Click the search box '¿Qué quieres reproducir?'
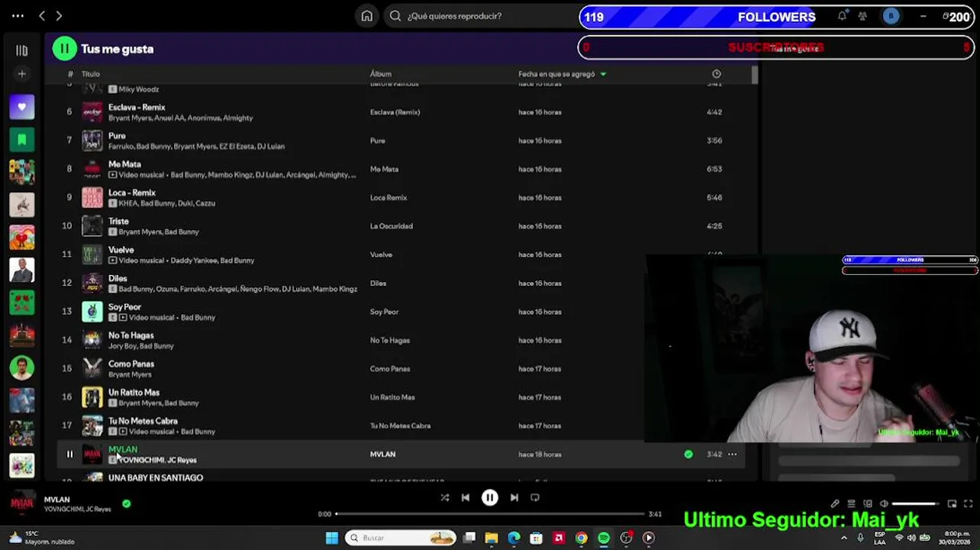The image size is (980, 550). click(481, 15)
